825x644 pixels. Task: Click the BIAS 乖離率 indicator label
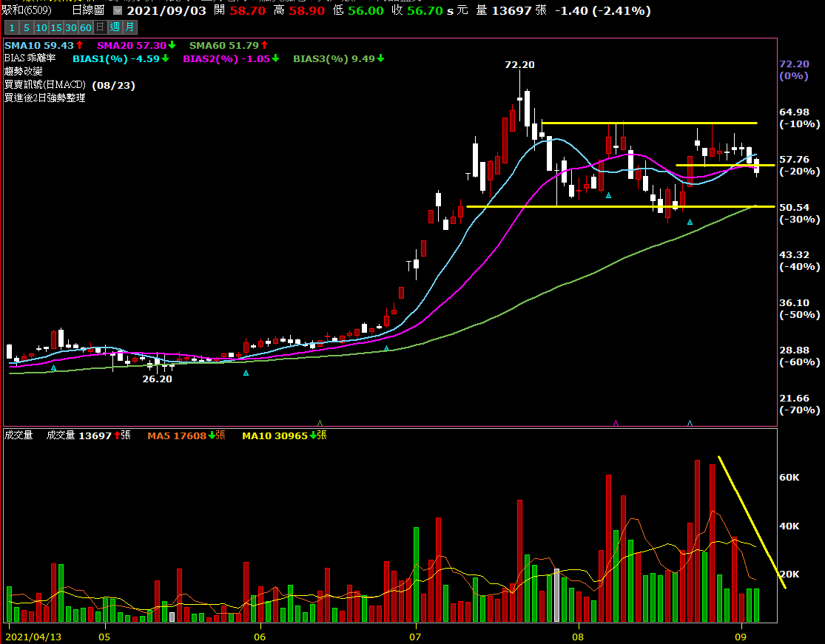point(30,58)
